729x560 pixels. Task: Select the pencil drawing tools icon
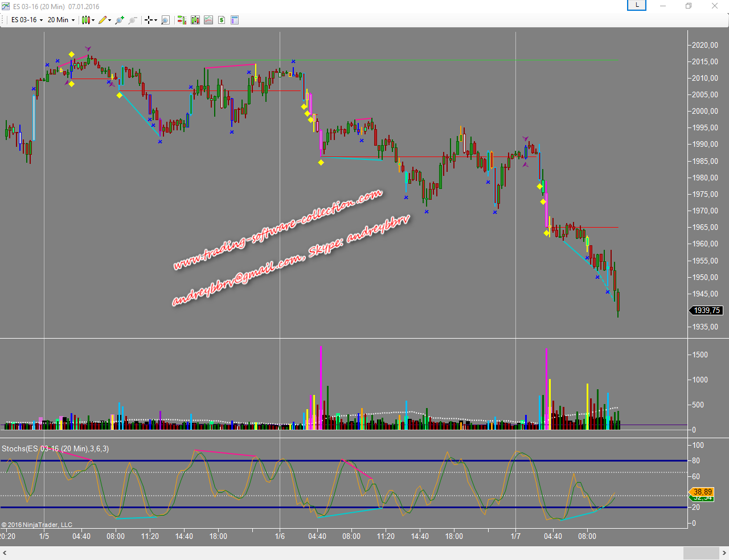point(103,20)
